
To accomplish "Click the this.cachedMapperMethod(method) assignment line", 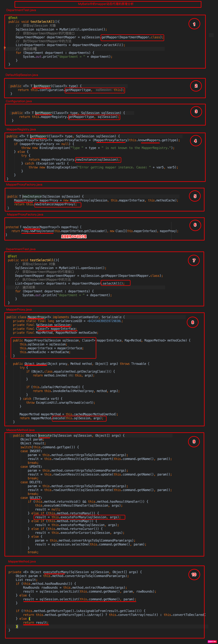I will tap(69, 414).
